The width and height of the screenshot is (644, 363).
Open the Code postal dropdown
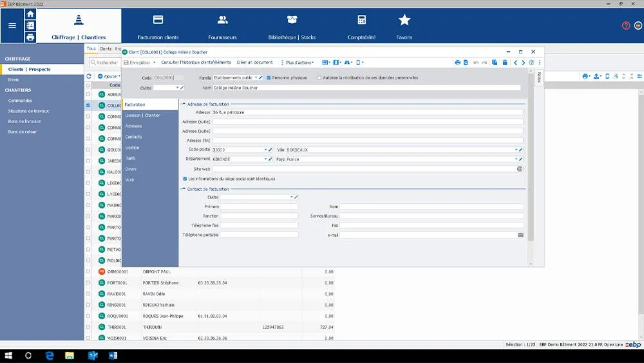(265, 150)
